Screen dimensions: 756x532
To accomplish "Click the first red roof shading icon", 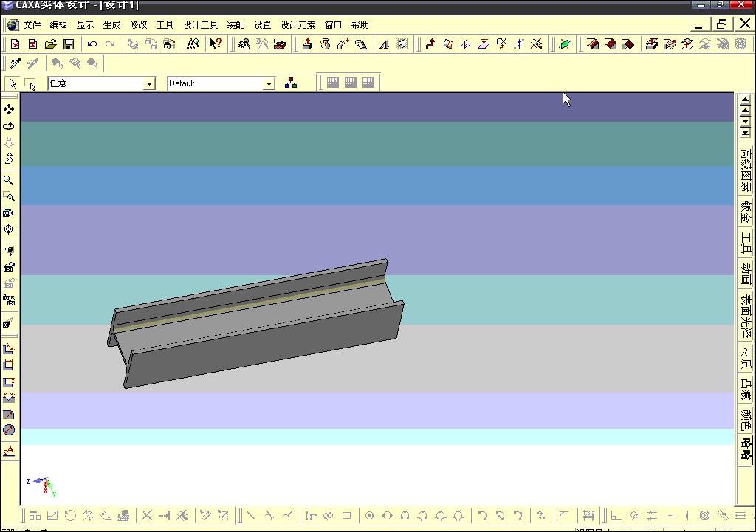I will [x=593, y=44].
